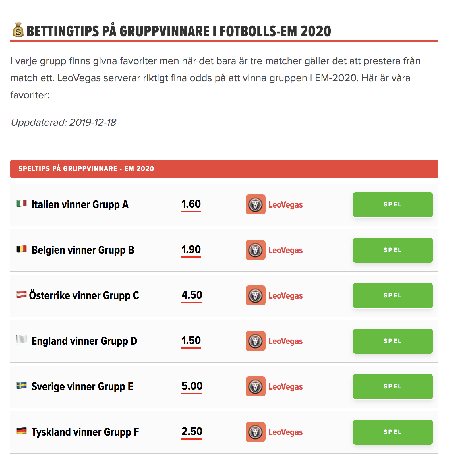Open the 1.60 odds link
The height and width of the screenshot is (476, 472).
[191, 204]
